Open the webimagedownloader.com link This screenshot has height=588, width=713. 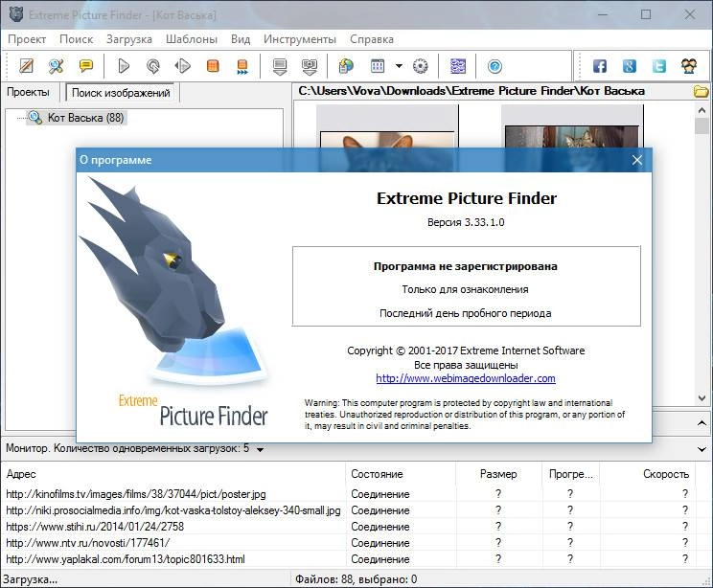[x=466, y=378]
